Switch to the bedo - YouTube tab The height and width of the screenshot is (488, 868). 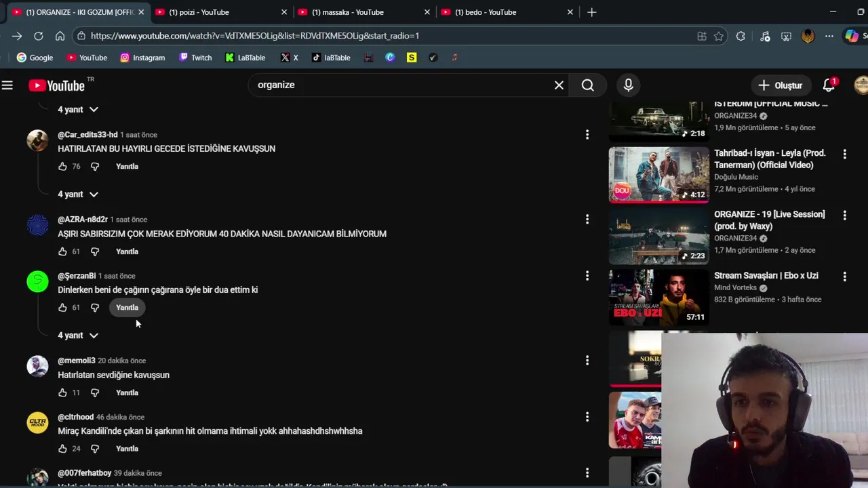pos(507,12)
